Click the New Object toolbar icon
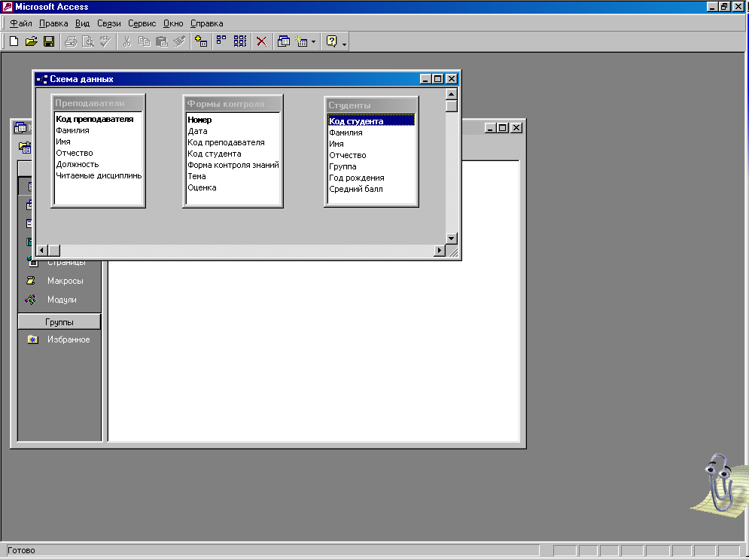 coord(301,41)
